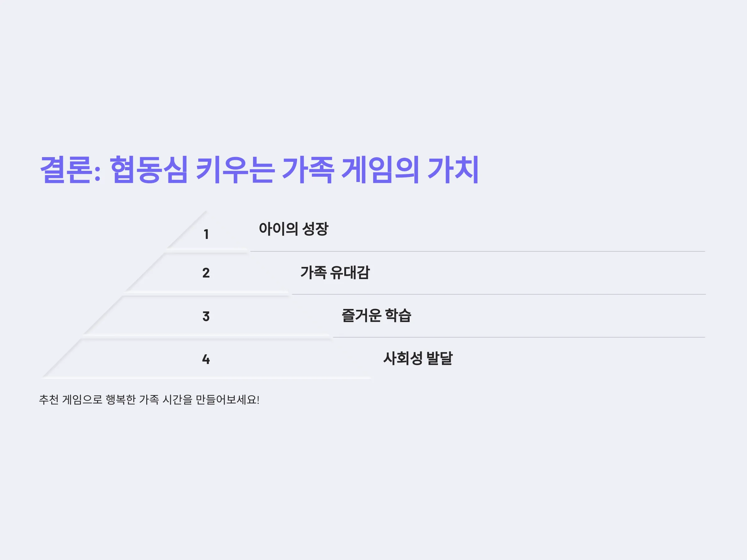Click the divider line under "즐거운 학습"

519,337
